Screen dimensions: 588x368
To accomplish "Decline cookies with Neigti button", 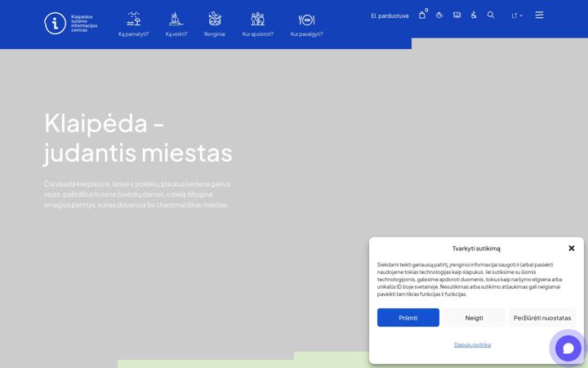I will [x=474, y=317].
